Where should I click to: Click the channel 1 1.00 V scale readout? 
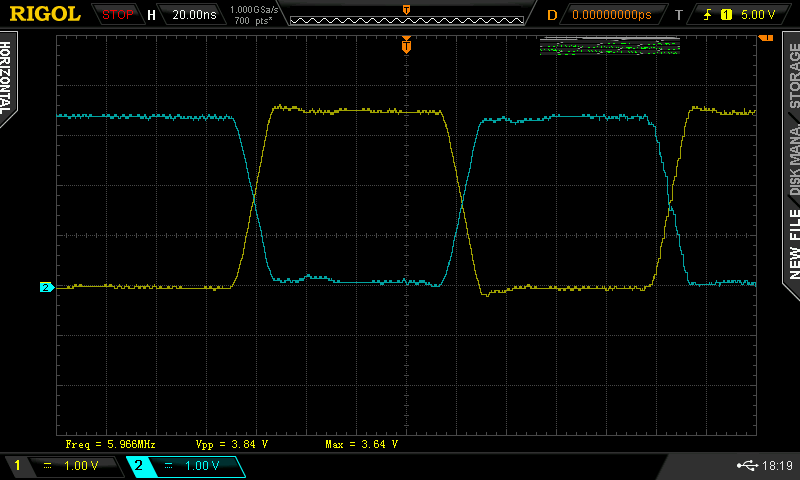tap(81, 466)
